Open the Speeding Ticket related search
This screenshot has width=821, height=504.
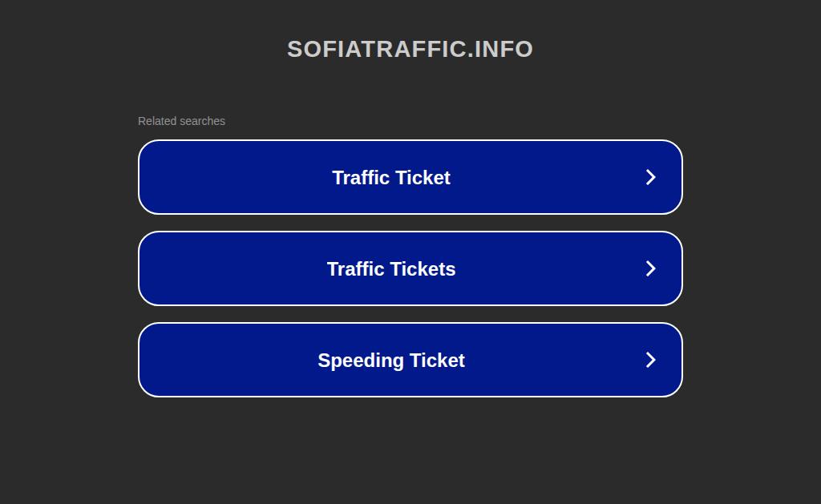point(410,360)
